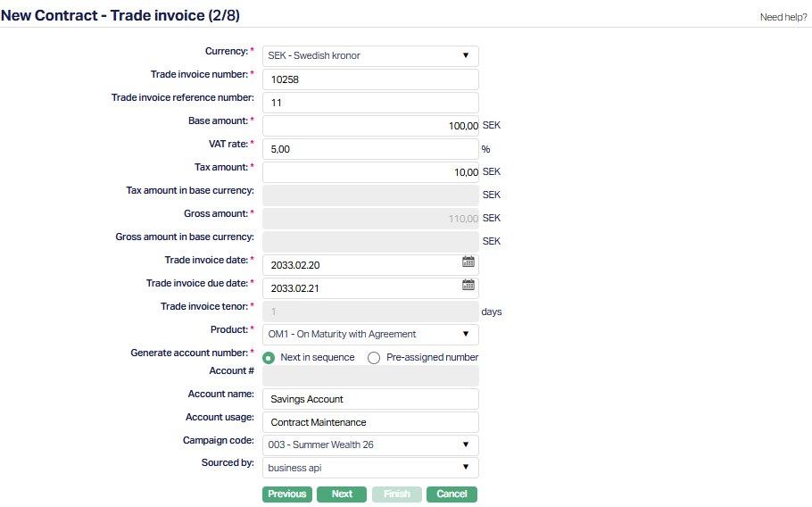This screenshot has width=812, height=507.
Task: Select the Tax amount input
Action: pyautogui.click(x=370, y=172)
